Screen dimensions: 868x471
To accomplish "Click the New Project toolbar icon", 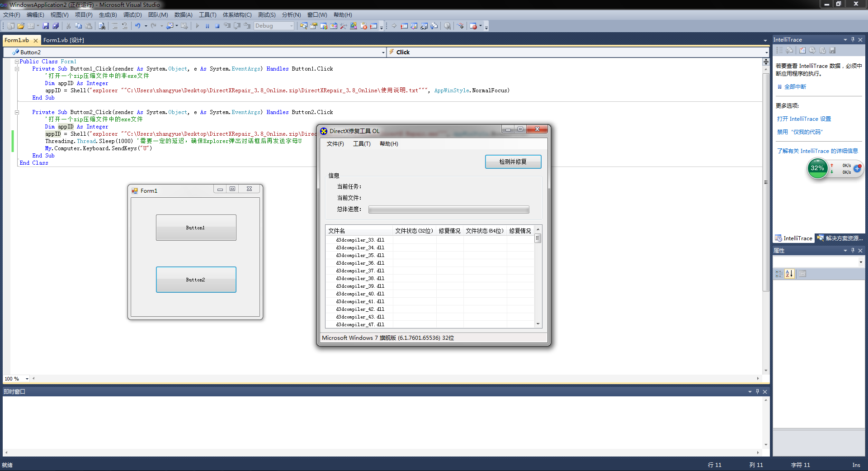I will pyautogui.click(x=10, y=26).
